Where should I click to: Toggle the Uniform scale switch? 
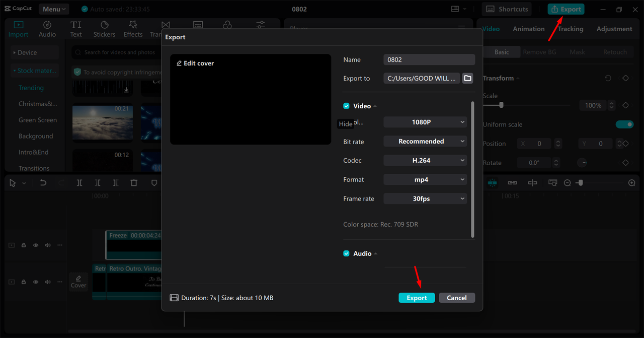pos(624,124)
